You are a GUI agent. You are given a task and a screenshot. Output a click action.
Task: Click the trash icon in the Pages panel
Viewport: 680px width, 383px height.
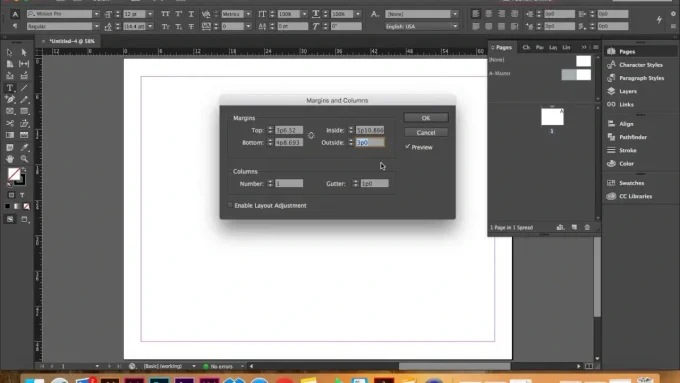tap(587, 227)
